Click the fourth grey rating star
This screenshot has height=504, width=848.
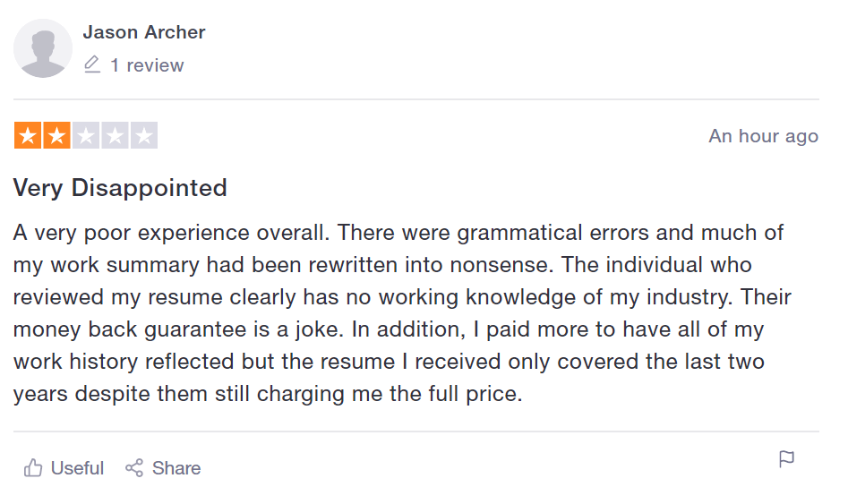[116, 135]
